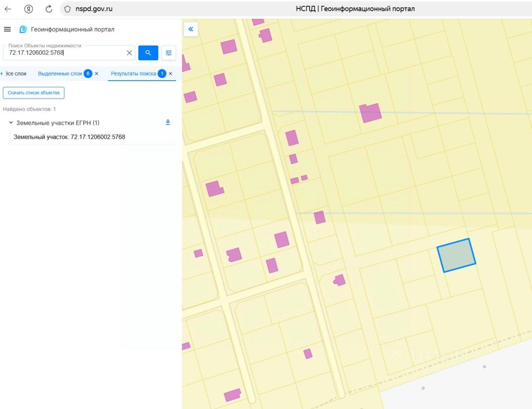
Task: Reload the page in the browser
Action: tap(49, 9)
